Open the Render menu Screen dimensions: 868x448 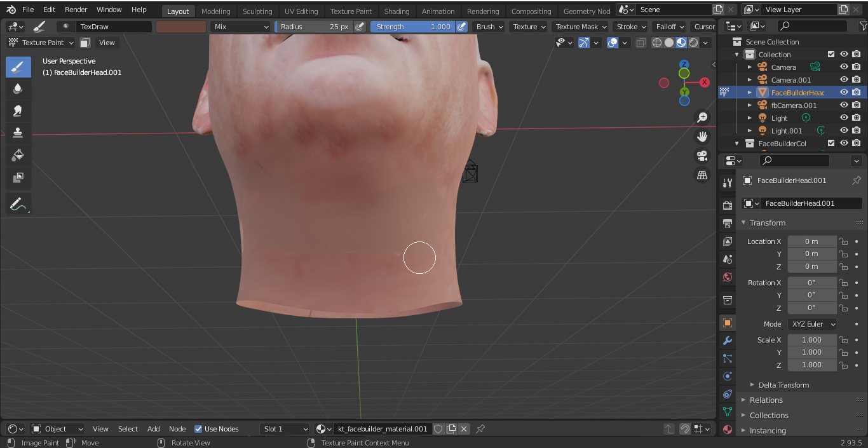click(x=76, y=10)
